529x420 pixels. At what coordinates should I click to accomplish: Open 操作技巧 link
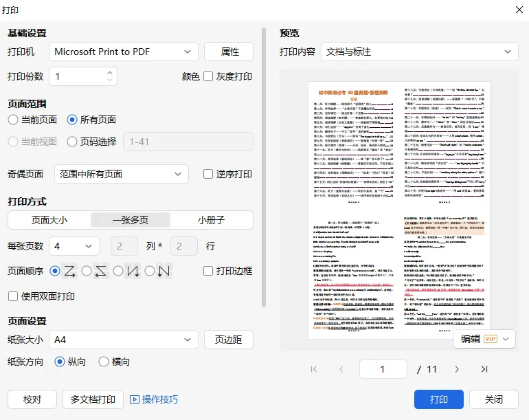159,399
